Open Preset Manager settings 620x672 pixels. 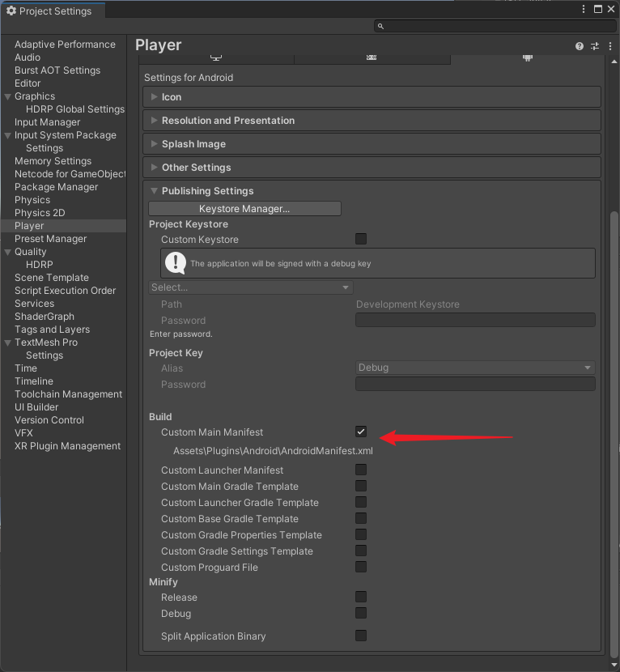point(50,239)
